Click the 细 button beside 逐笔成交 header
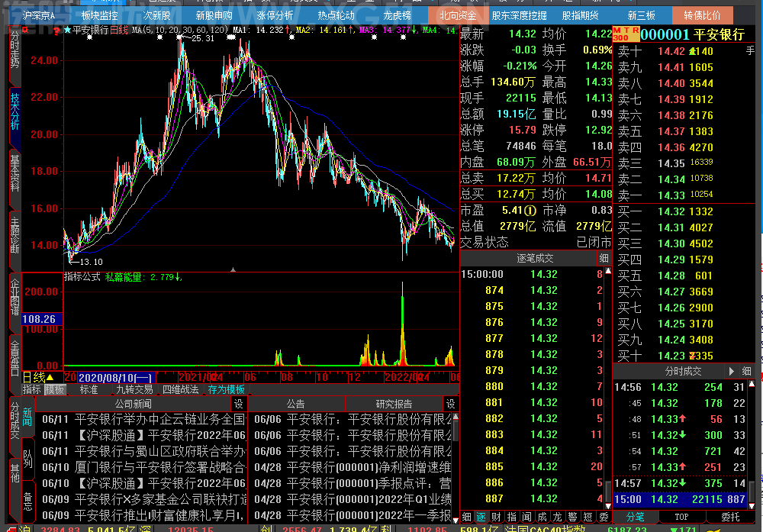Screen dimensions: 763x532 coord(604,258)
